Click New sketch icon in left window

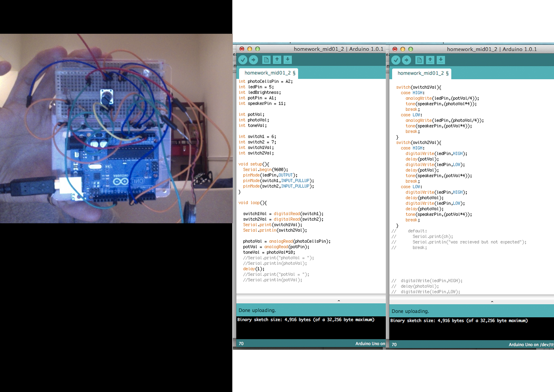(266, 60)
